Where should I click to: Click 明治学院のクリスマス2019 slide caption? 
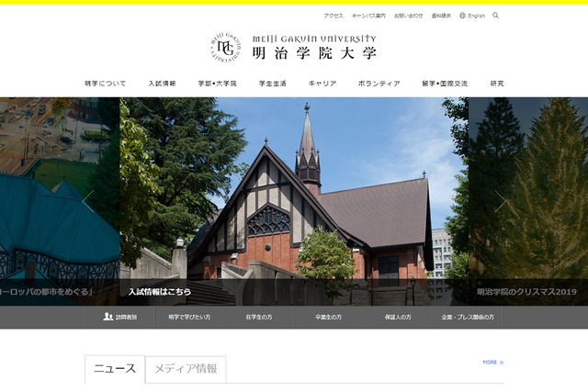(526, 292)
